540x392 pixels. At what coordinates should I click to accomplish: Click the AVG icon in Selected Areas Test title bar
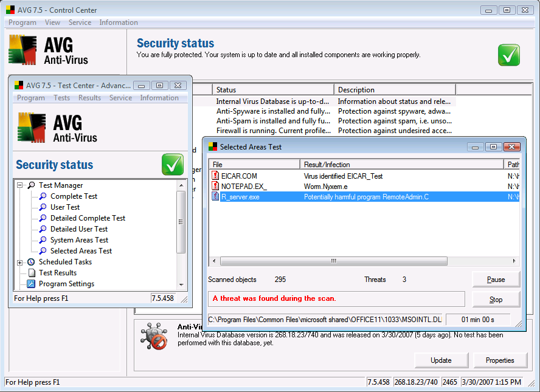click(213, 147)
